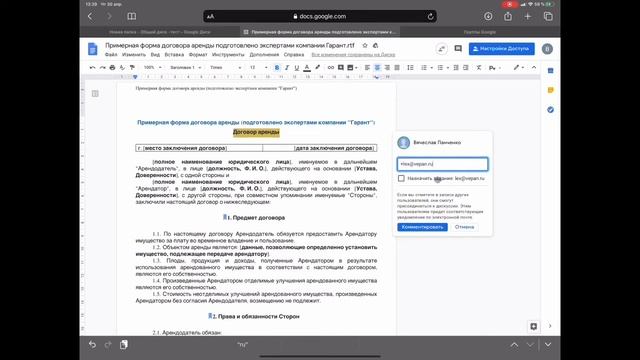Open Формат menu
The image size is (640, 360).
(198, 54)
